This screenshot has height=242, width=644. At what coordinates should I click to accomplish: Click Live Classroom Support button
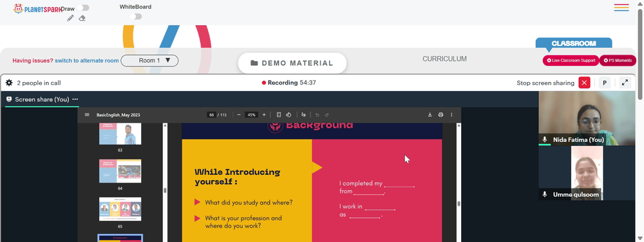(571, 61)
